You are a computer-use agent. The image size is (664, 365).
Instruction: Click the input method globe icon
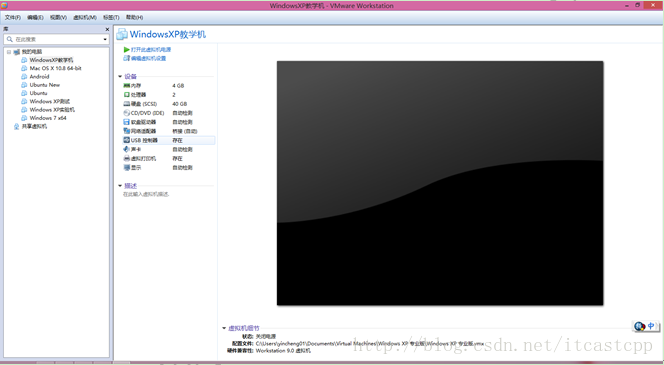click(x=639, y=326)
